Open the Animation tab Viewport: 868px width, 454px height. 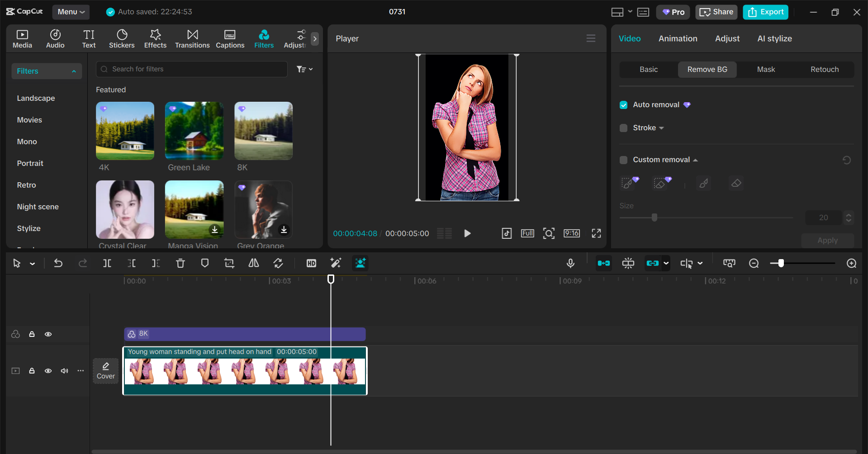coord(678,38)
